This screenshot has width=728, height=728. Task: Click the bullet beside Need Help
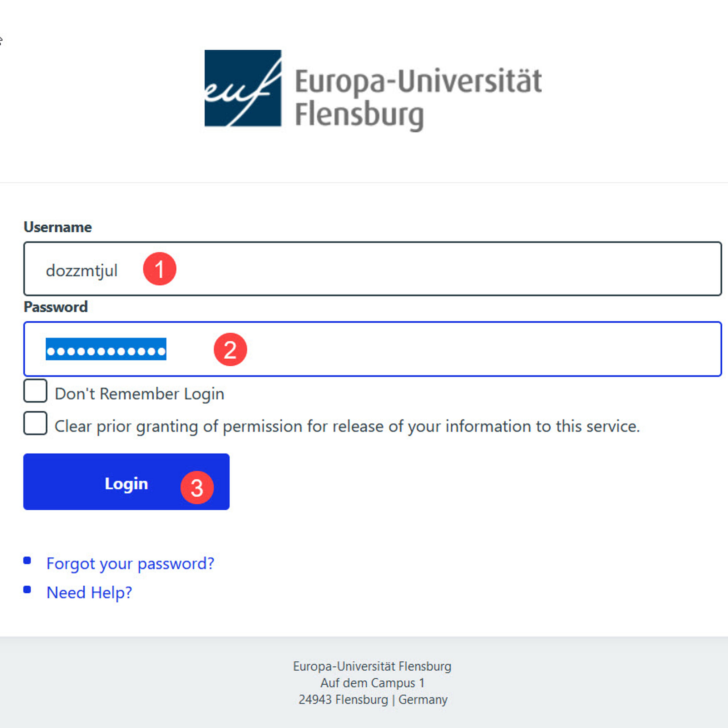click(x=27, y=590)
